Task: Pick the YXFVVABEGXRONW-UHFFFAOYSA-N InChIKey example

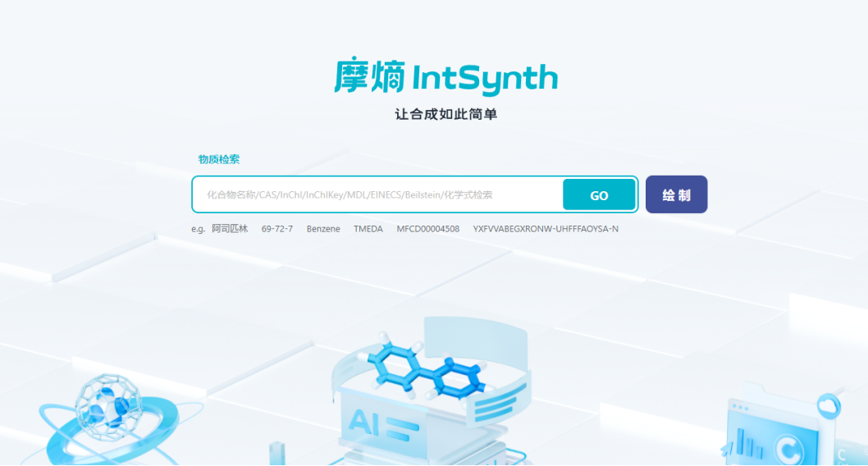Action: pyautogui.click(x=546, y=229)
